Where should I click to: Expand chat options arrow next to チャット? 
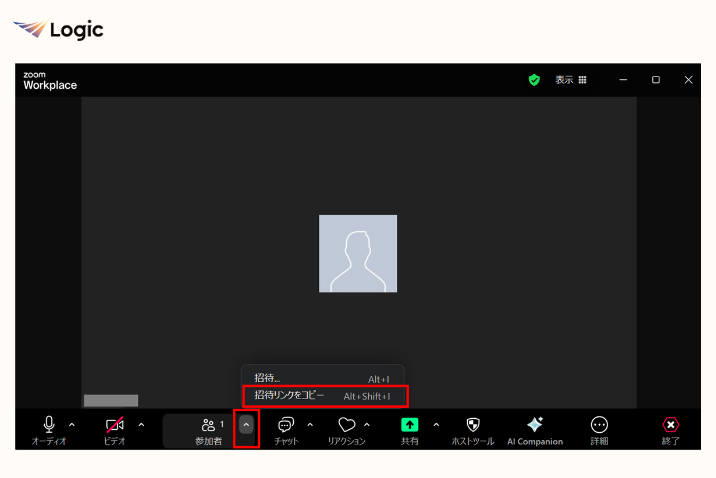(310, 425)
